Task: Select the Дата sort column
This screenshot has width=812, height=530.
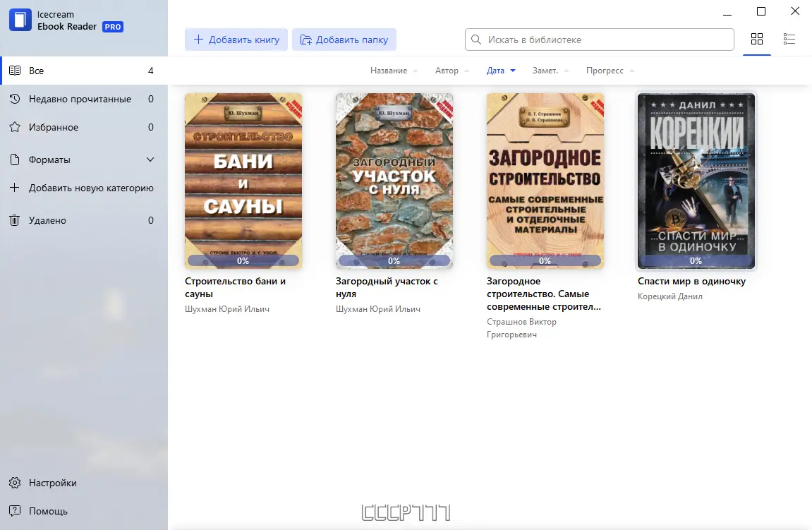Action: (495, 71)
